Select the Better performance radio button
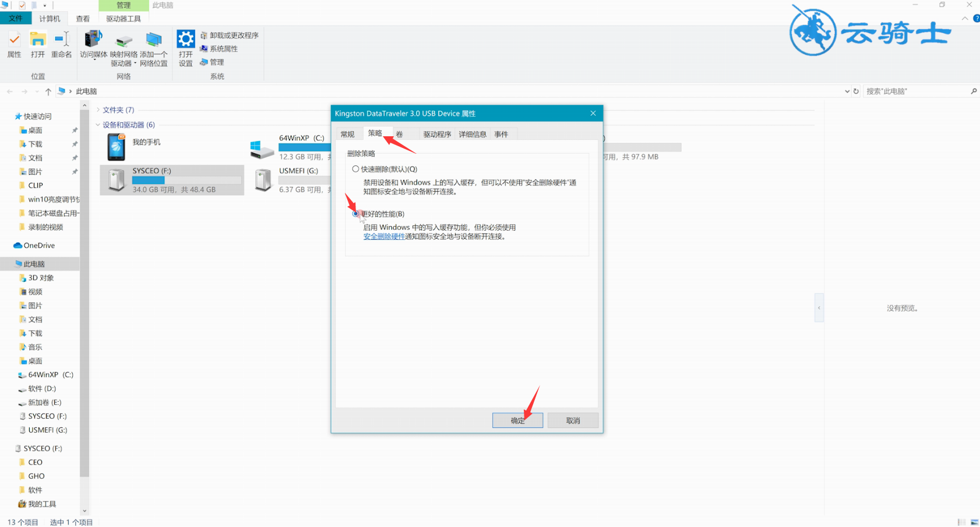Viewport: 980px width, 527px height. tap(355, 214)
